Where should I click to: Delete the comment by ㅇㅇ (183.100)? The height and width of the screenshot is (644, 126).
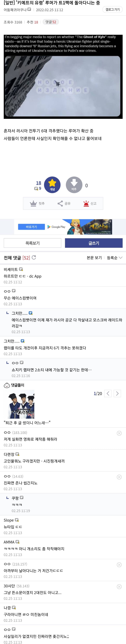click(x=119, y=433)
